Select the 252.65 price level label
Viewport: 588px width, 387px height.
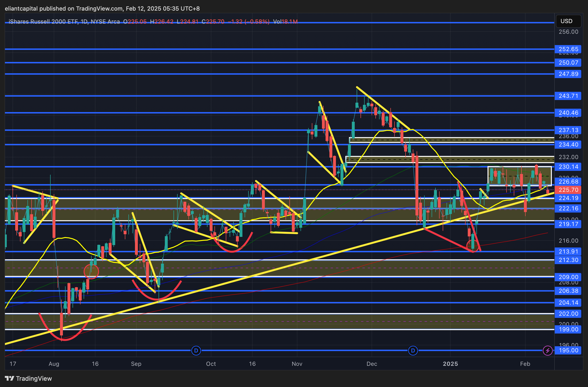[x=568, y=49]
